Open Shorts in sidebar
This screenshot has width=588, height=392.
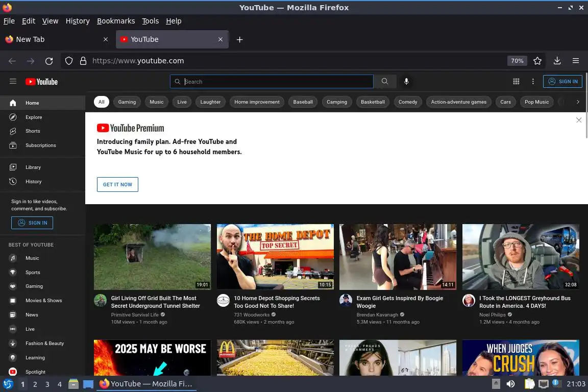[43, 131]
